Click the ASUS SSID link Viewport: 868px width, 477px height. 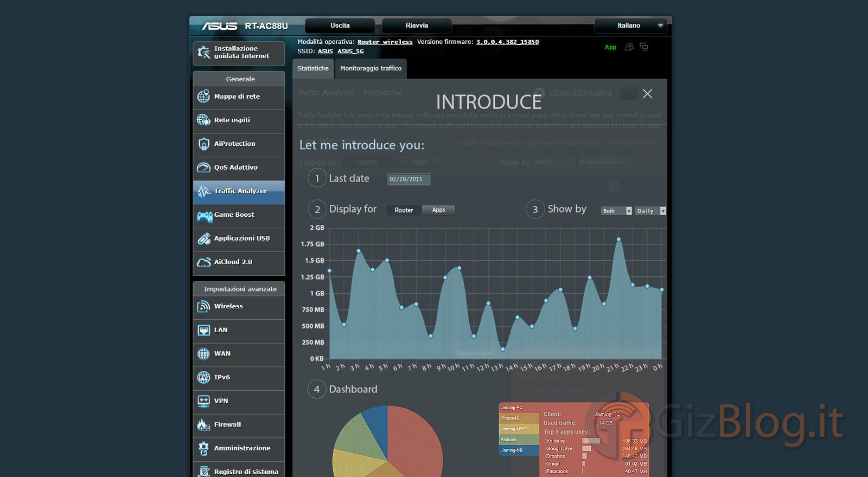pos(325,51)
